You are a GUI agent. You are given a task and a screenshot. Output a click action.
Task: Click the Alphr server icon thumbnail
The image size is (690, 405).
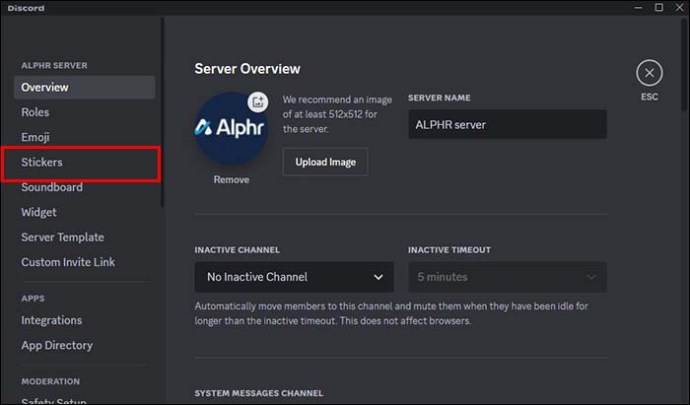click(x=230, y=130)
